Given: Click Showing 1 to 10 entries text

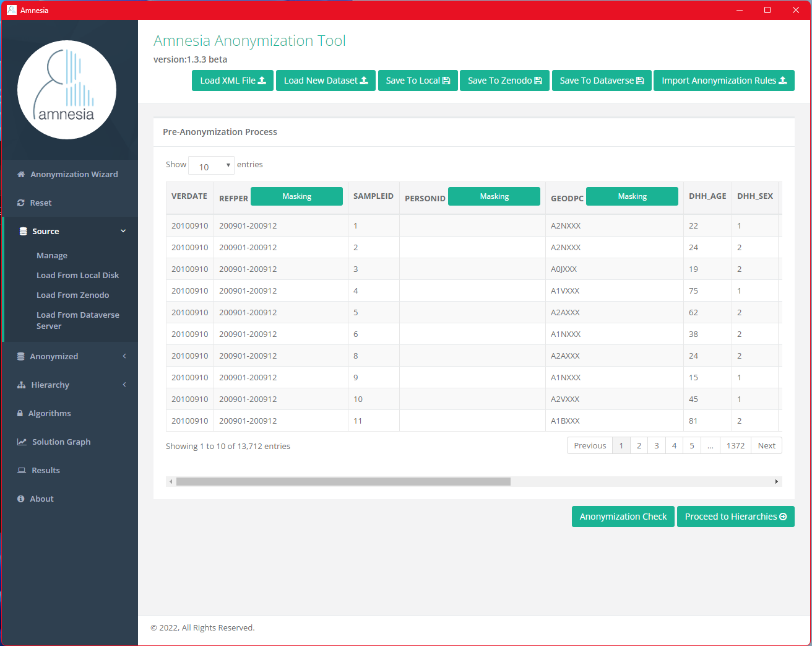Looking at the screenshot, I should point(228,447).
